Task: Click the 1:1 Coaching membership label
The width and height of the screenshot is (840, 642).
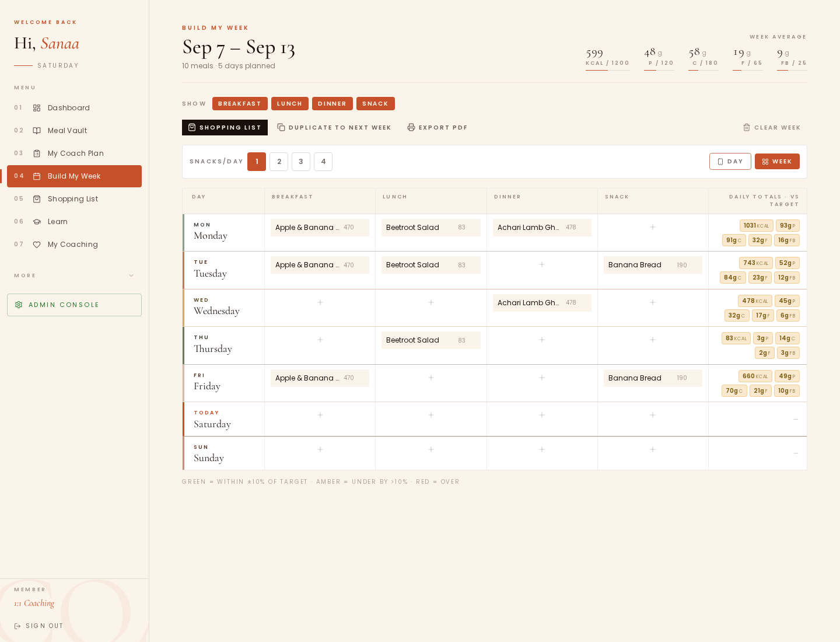Action: point(34,603)
